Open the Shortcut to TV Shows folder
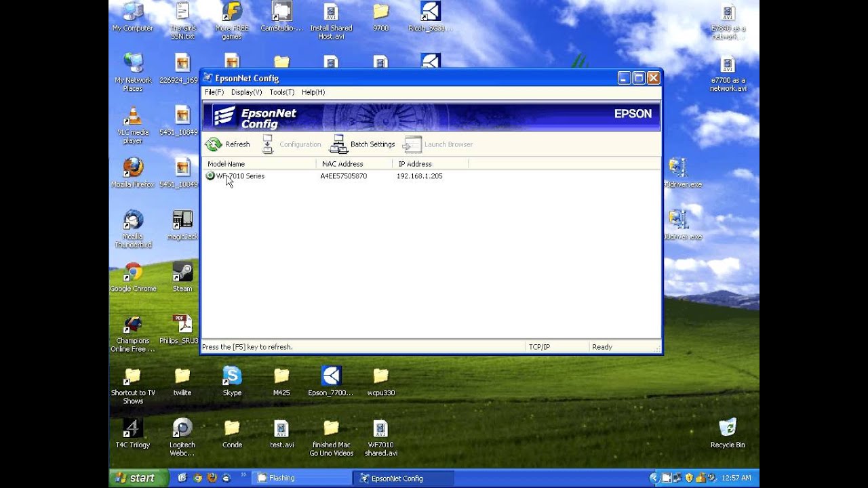 [133, 386]
